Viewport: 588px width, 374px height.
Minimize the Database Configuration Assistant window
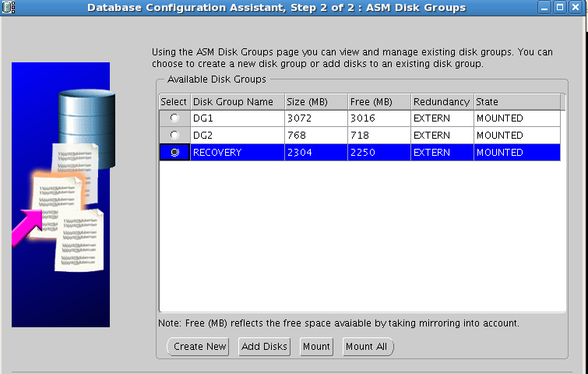544,7
